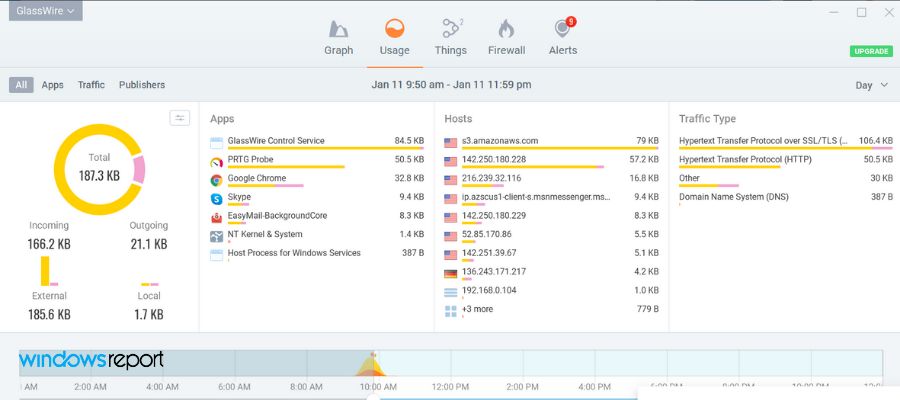The width and height of the screenshot is (900, 400).
Task: Select Hypertext Transfer Protocol (HTTP) row
Action: click(786, 161)
